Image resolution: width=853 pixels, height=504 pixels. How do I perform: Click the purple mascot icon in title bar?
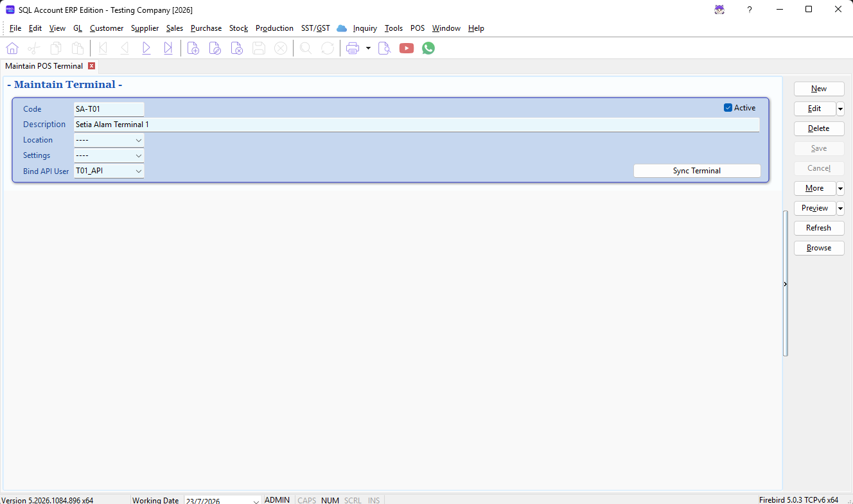click(x=719, y=10)
